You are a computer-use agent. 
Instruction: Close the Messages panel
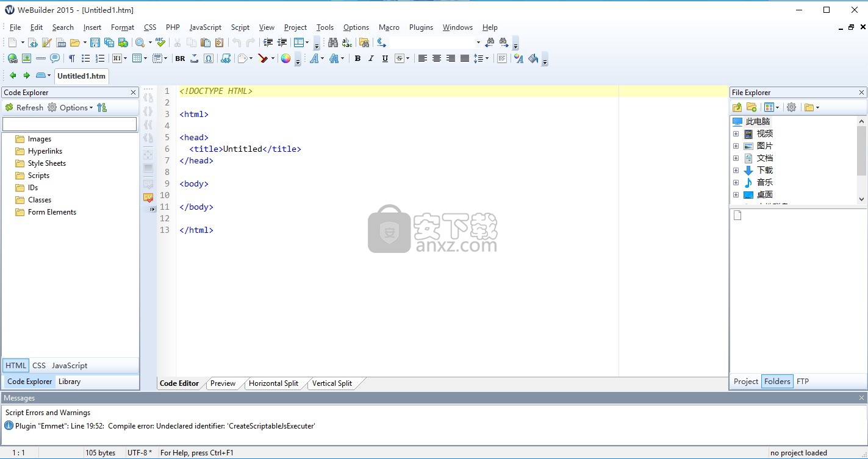click(x=861, y=397)
